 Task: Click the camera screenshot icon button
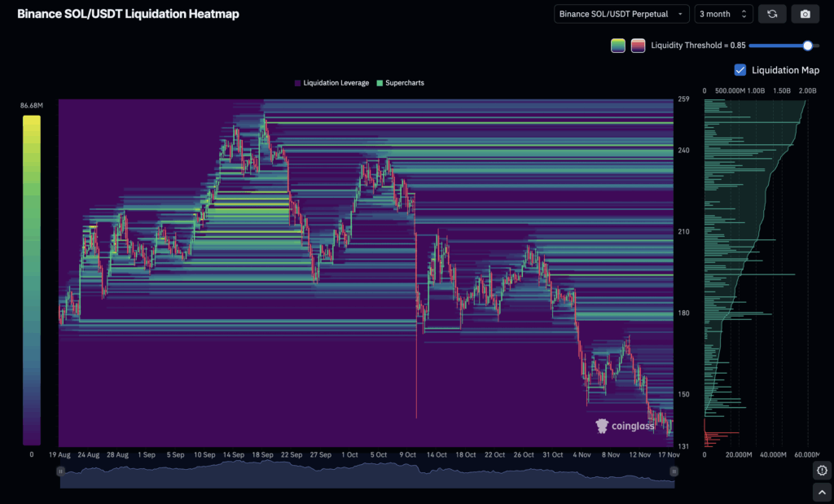pos(805,14)
